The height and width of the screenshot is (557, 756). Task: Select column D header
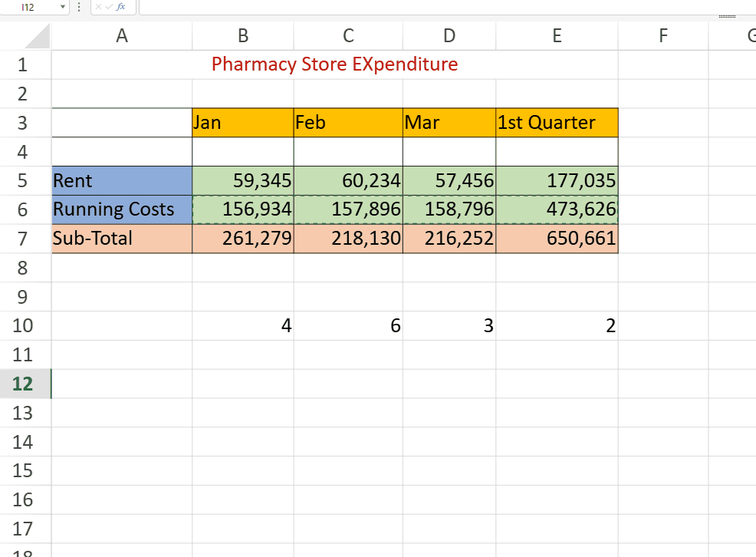[x=449, y=36]
